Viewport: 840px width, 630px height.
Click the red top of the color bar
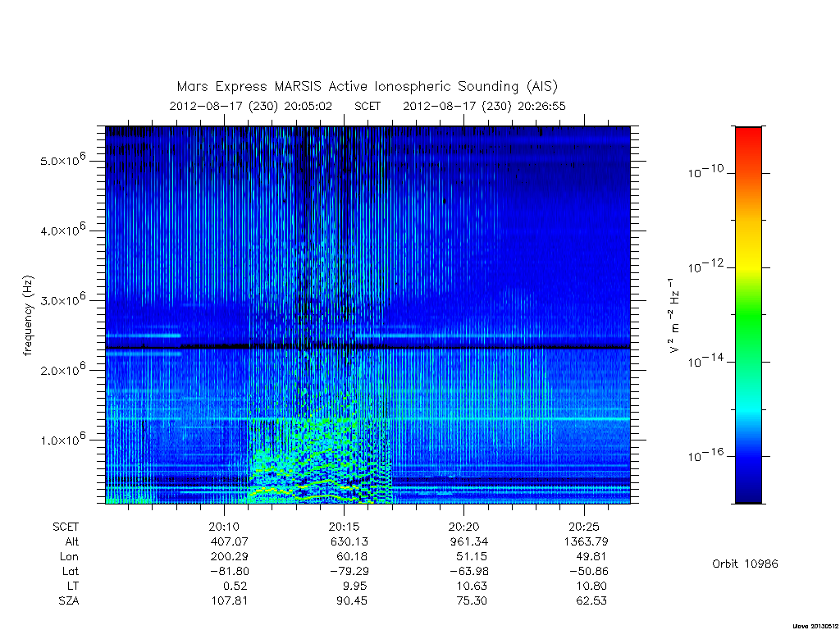click(748, 138)
